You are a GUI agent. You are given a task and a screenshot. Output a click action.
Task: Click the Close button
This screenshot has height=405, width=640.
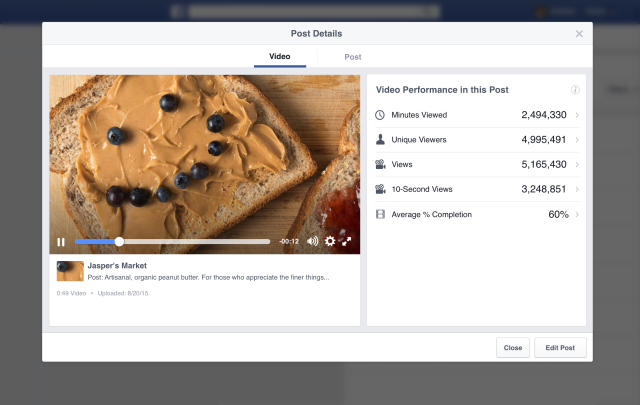(513, 348)
